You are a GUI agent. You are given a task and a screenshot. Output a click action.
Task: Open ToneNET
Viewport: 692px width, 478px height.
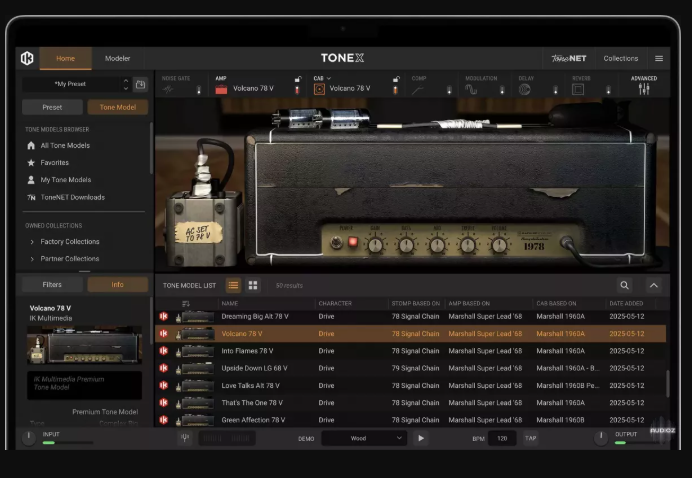[x=569, y=58]
